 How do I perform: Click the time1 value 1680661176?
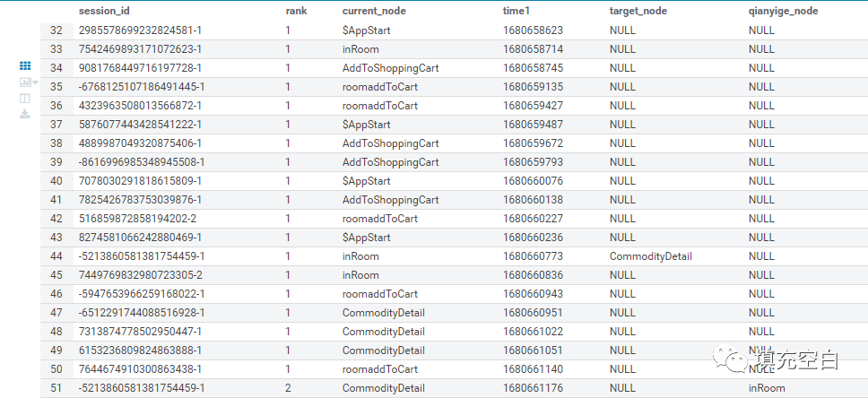click(534, 388)
